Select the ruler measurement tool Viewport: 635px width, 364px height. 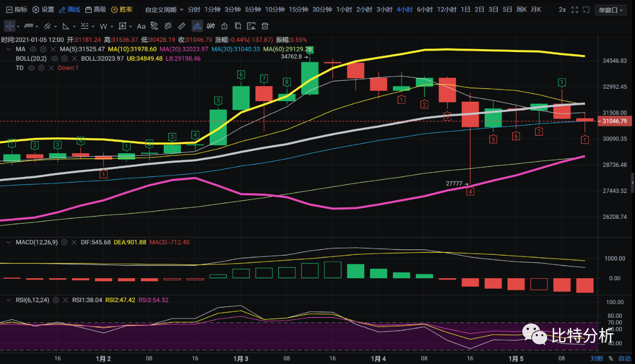coord(182,26)
